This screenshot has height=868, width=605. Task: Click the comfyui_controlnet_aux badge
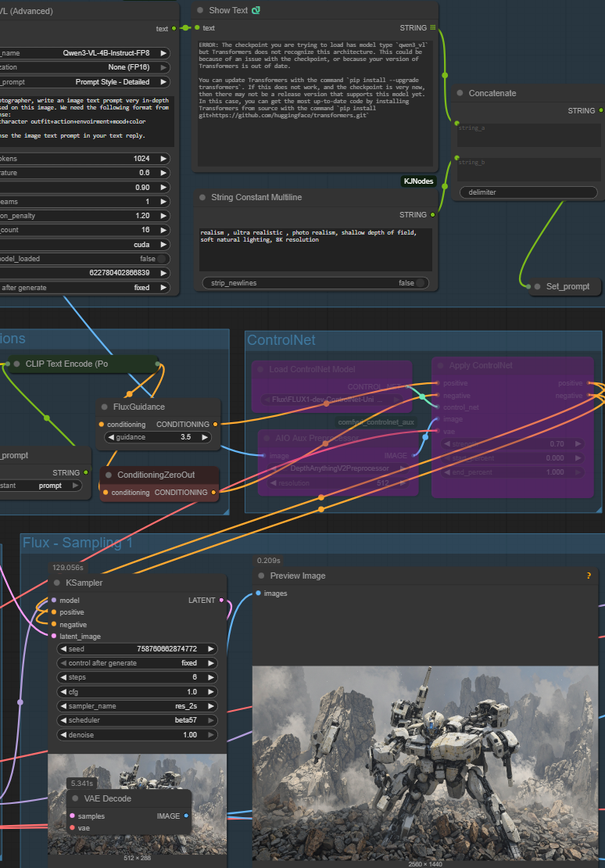pos(376,422)
